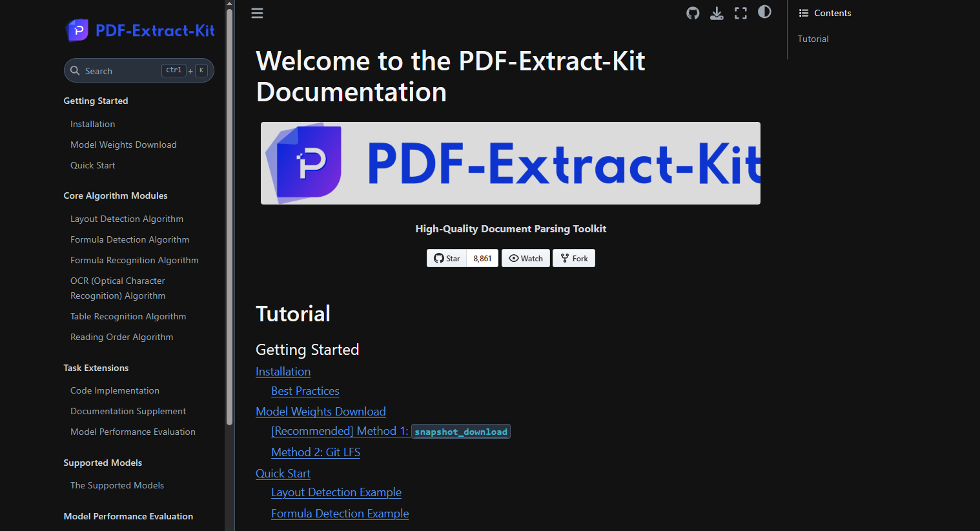Open Layout Detection Algorithm sidebar page

point(127,219)
